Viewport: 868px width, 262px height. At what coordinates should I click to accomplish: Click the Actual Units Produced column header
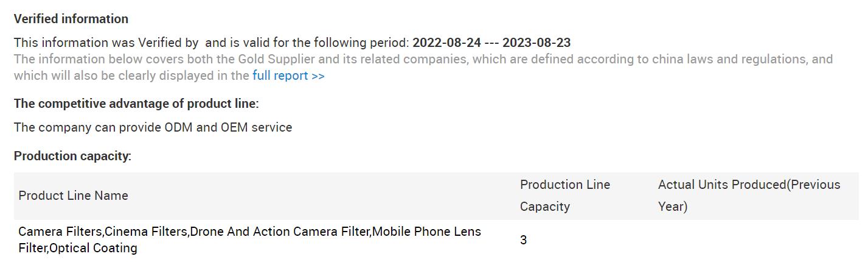(749, 196)
